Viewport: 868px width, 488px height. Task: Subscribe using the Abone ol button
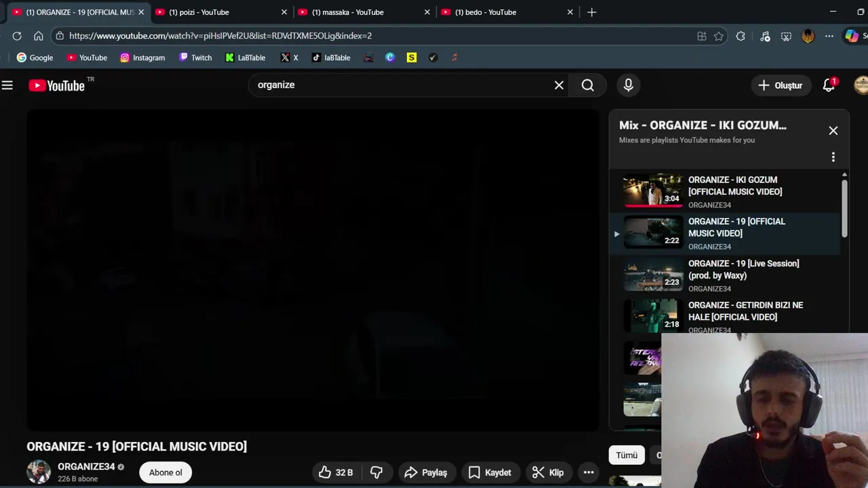coord(165,472)
